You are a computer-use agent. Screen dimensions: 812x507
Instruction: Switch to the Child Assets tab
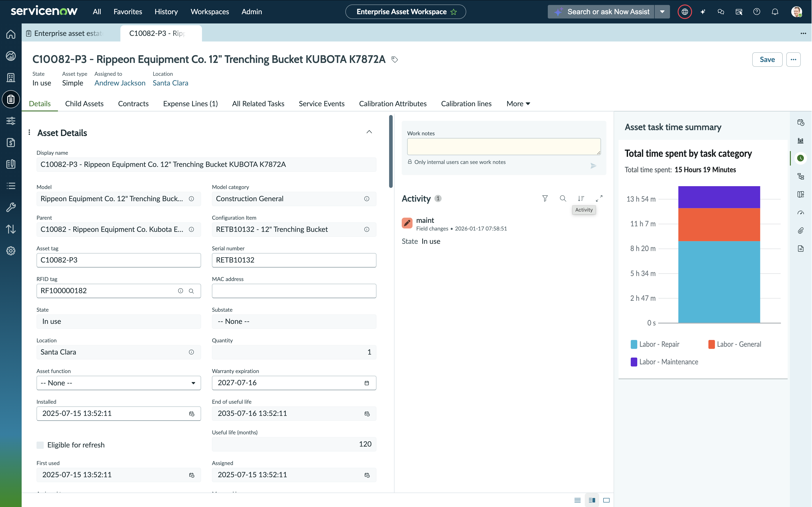[x=84, y=104]
